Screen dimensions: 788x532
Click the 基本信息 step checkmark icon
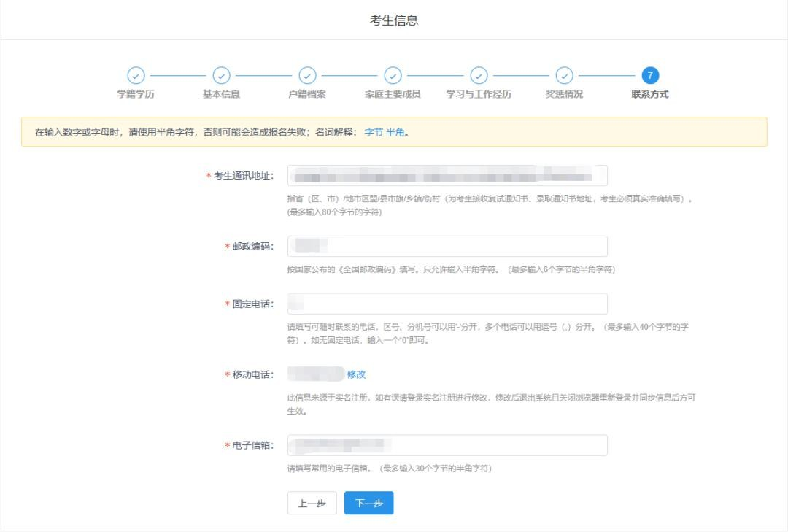pyautogui.click(x=220, y=75)
